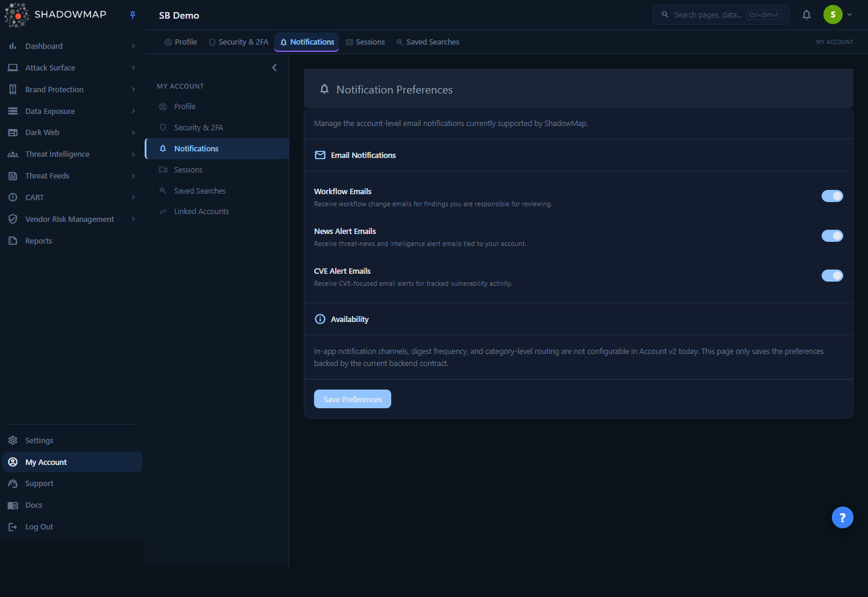Click the Email Notifications envelope icon
Image resolution: width=868 pixels, height=597 pixels.
click(320, 155)
